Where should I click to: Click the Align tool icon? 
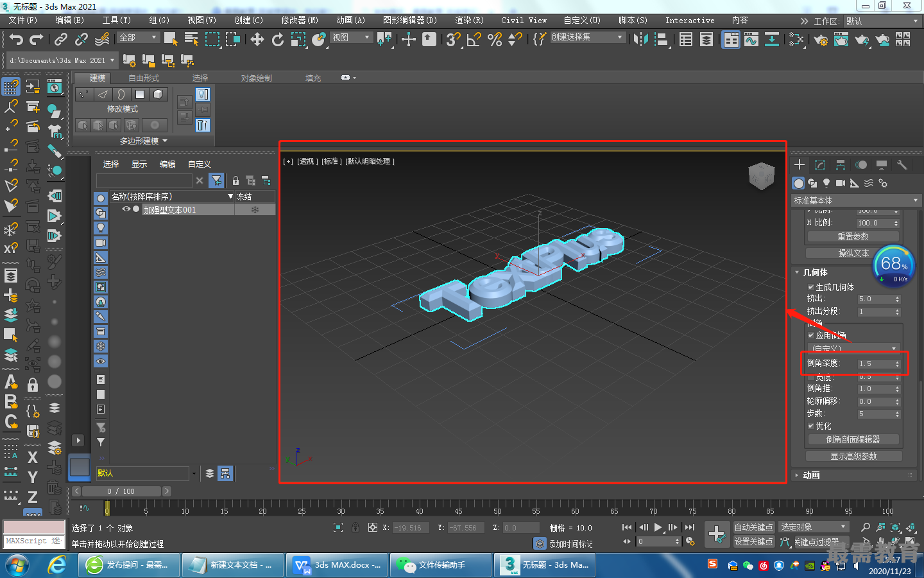pyautogui.click(x=662, y=40)
